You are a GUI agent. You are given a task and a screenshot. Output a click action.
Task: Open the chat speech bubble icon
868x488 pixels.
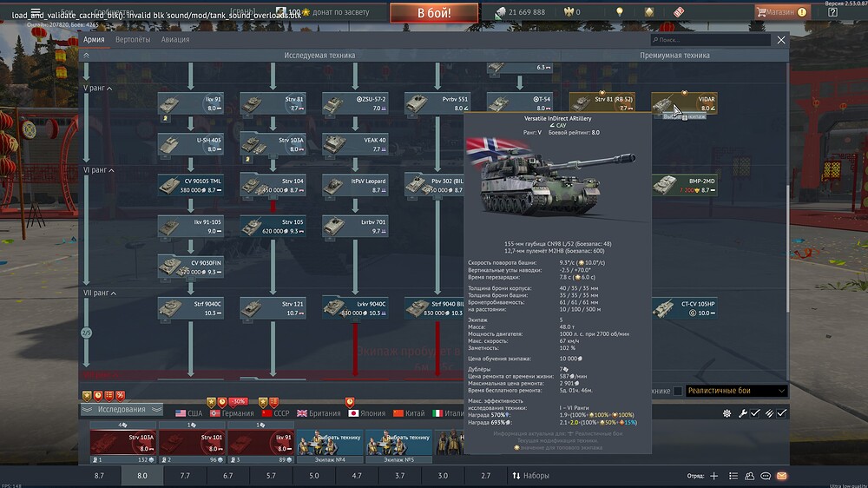765,476
